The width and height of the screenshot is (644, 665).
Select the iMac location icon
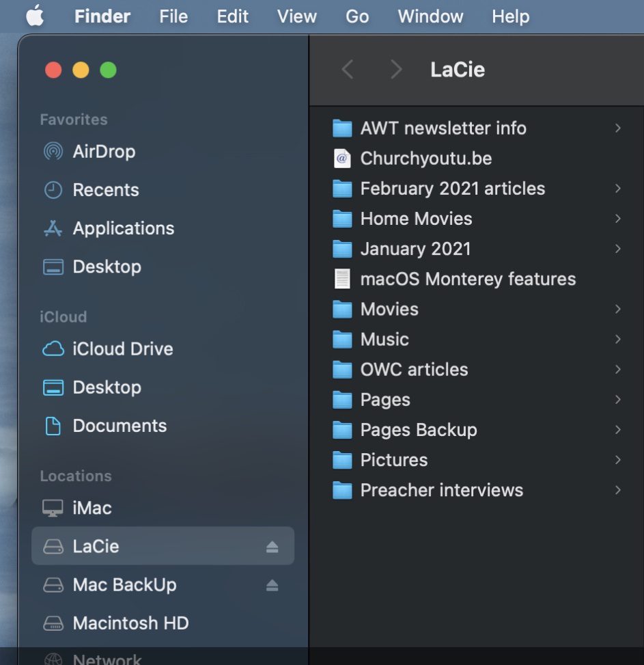pyautogui.click(x=53, y=508)
